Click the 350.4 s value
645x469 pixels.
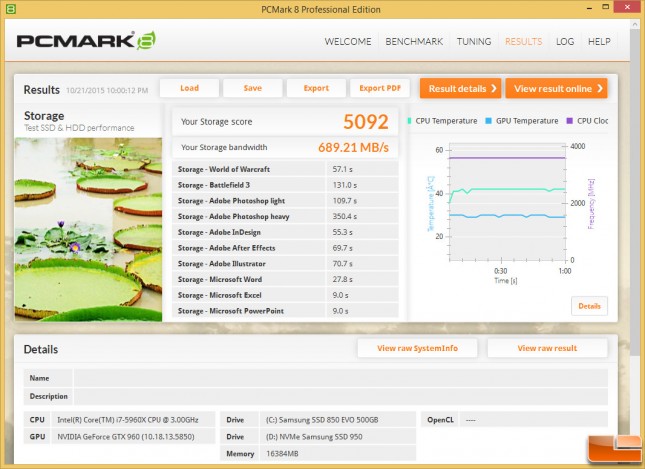345,216
